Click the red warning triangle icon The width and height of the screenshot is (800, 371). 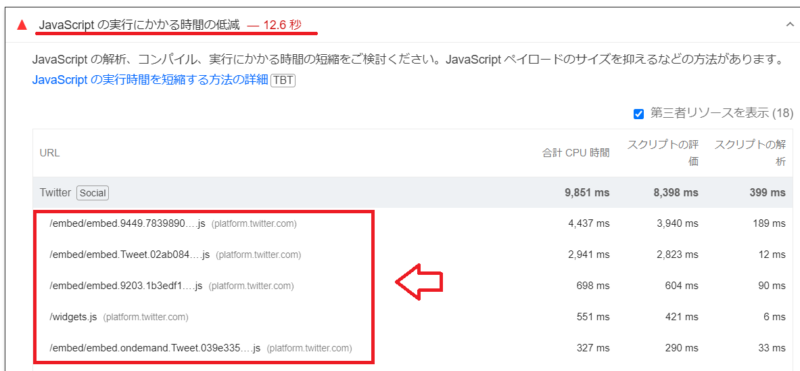pos(21,25)
